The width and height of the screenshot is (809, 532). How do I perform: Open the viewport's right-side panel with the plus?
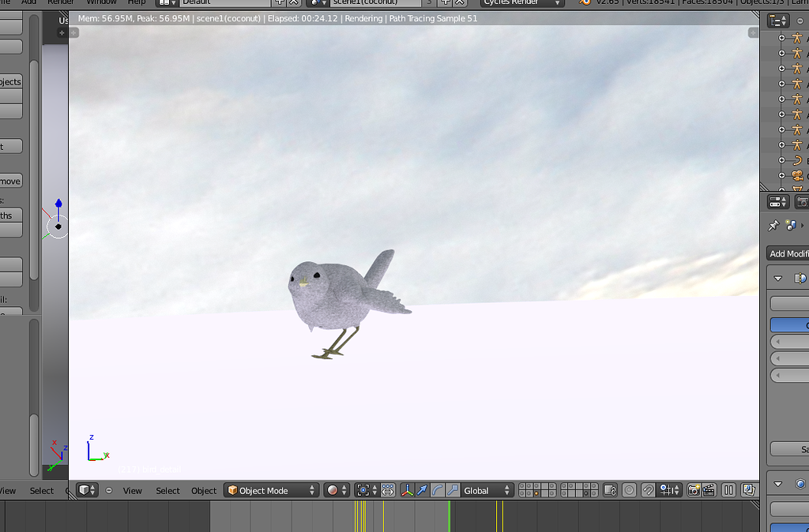(753, 33)
